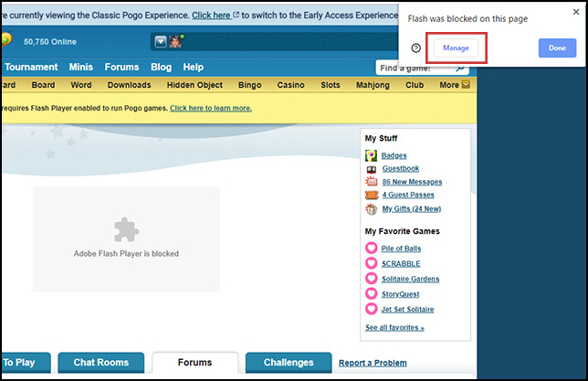Open the Blog menu

(x=162, y=68)
